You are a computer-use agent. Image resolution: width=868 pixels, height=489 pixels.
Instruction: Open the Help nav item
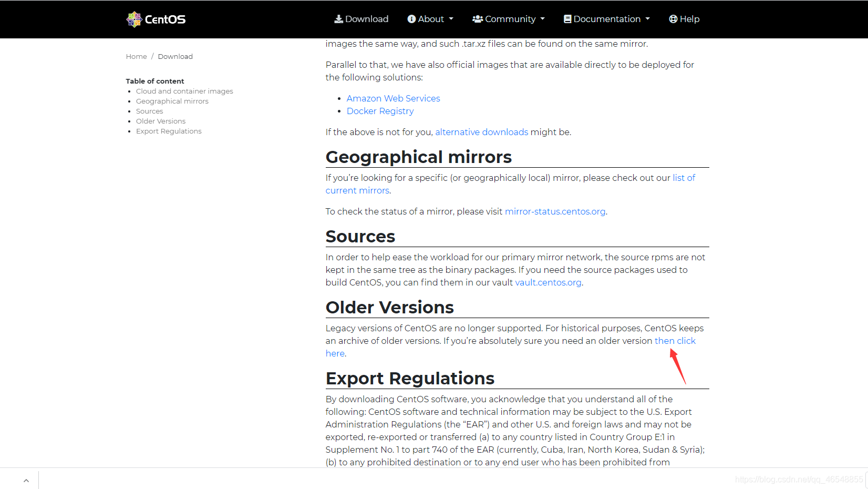[684, 19]
